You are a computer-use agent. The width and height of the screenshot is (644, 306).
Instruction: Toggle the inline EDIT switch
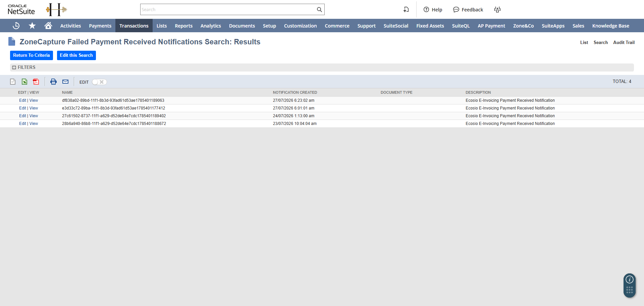click(99, 82)
